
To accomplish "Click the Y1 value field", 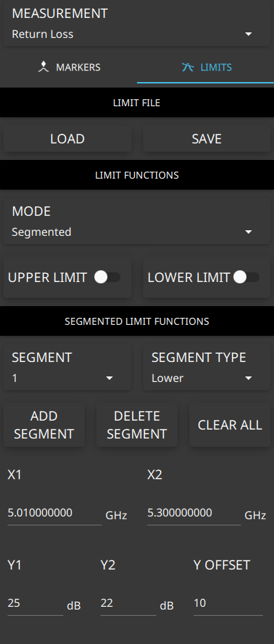I will coord(35,603).
